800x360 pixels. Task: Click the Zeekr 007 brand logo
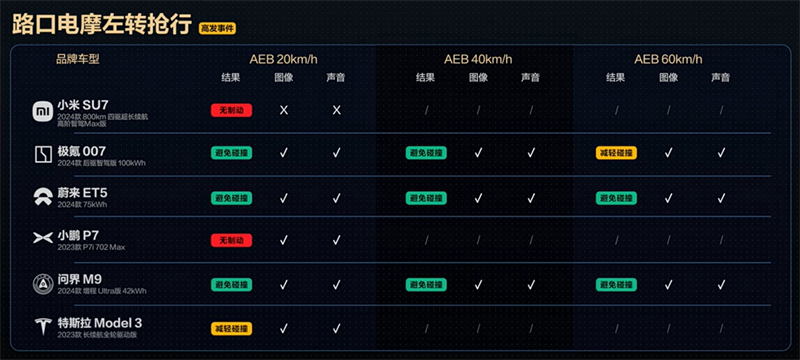coord(43,155)
